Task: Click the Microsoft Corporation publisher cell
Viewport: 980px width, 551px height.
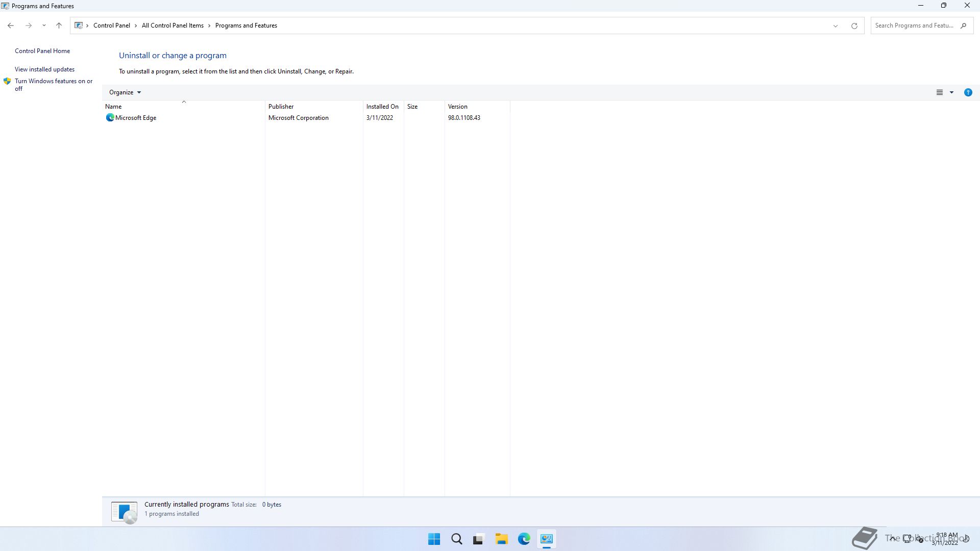Action: (x=299, y=118)
